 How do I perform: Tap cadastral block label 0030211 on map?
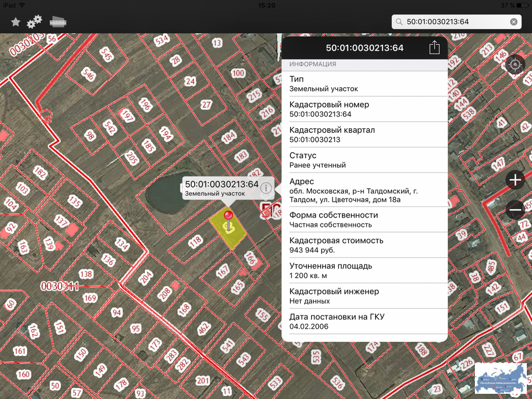(60, 286)
